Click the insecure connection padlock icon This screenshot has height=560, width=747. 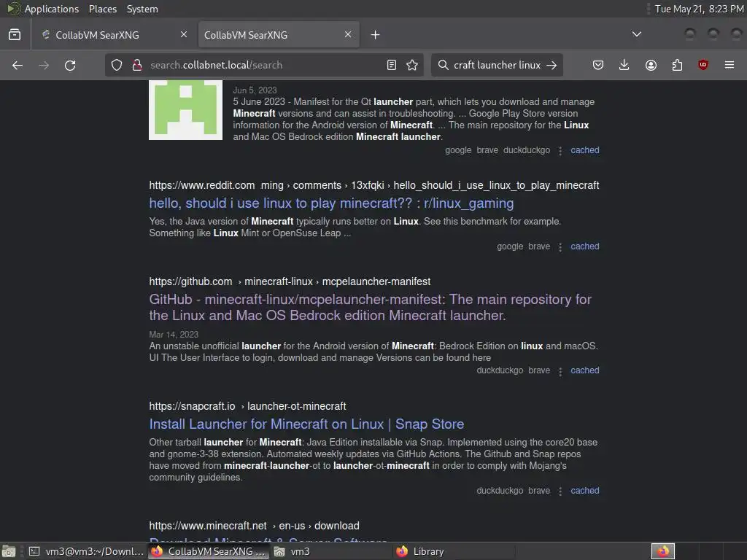(137, 65)
